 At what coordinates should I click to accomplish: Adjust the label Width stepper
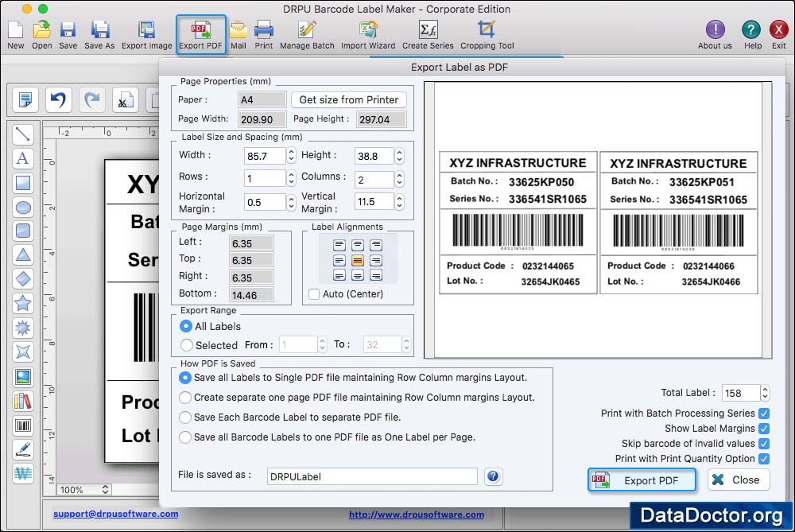coord(291,155)
